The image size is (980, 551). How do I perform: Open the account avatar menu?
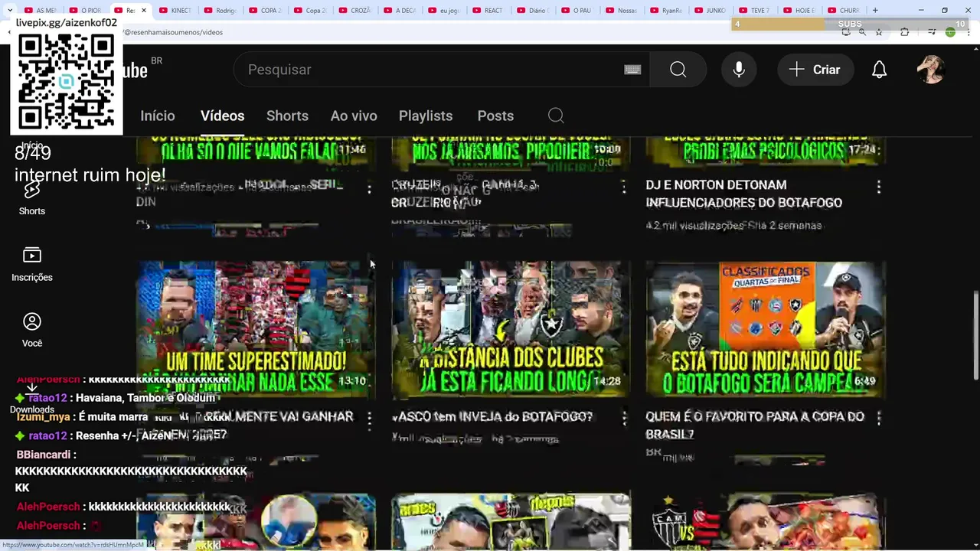tap(931, 70)
